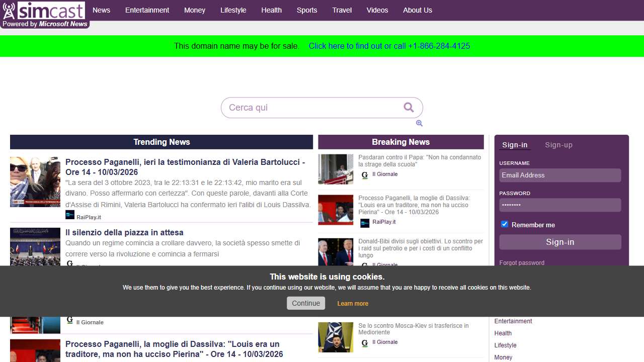Click the search magnifier icon
Viewport: 644px width, 362px height.
(409, 107)
